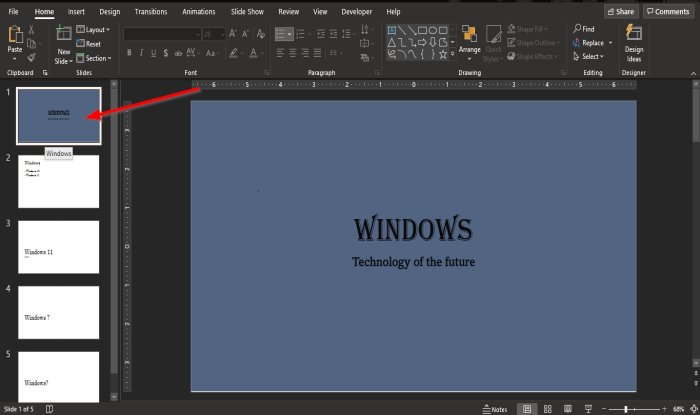700x415 pixels.
Task: Toggle the Notes pane
Action: (494, 409)
